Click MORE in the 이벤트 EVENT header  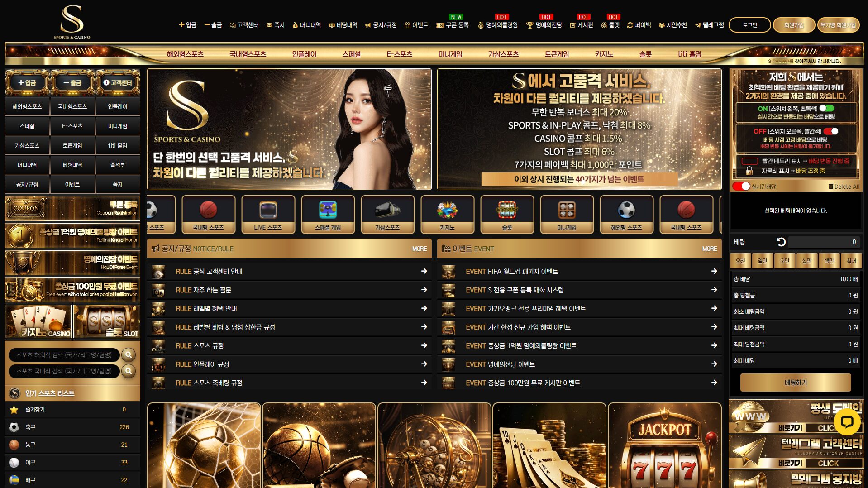coord(710,249)
